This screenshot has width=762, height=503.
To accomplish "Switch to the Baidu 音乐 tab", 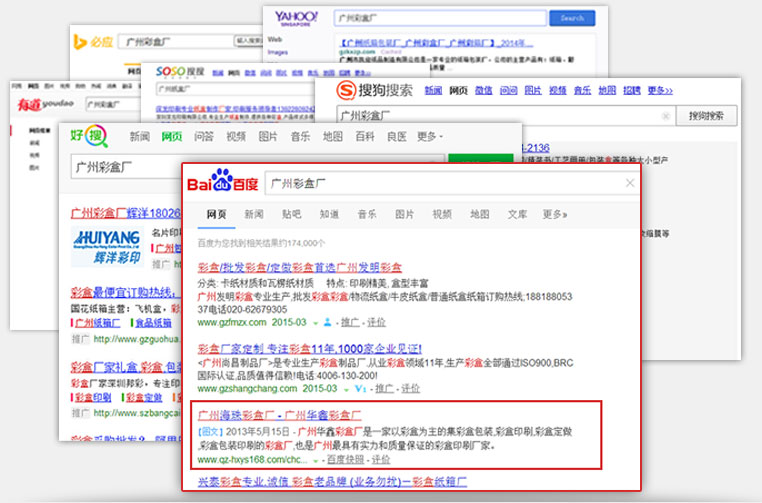I will coord(367,214).
